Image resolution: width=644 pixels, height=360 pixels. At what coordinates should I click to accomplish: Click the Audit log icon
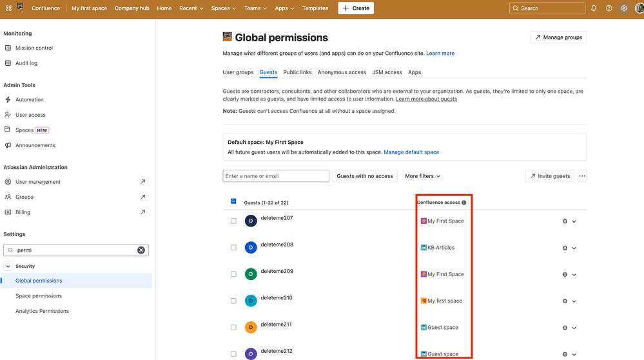8,63
